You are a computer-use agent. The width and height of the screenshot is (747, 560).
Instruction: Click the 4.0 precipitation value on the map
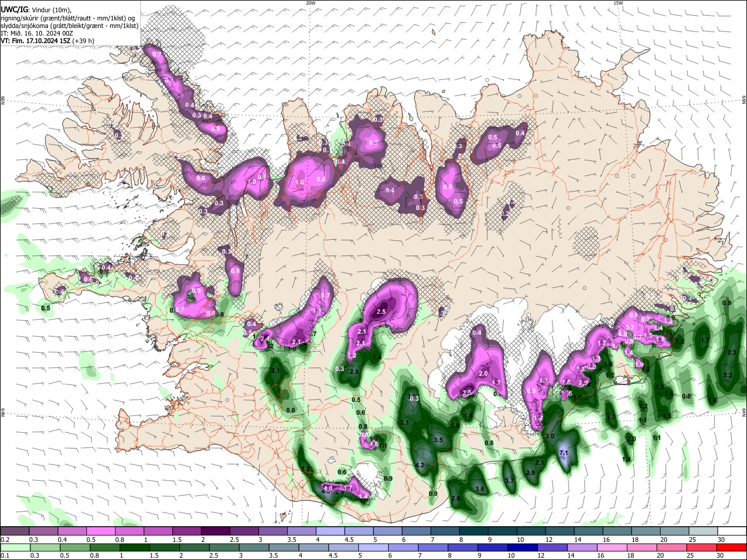[327, 488]
